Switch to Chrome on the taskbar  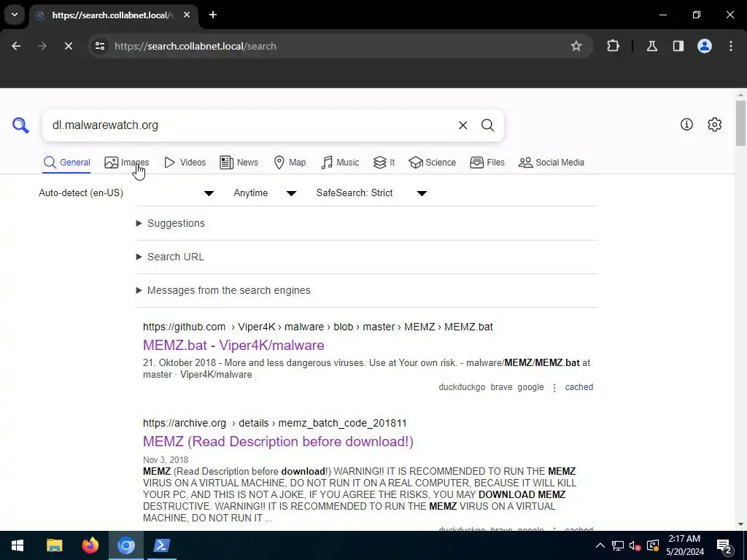click(x=126, y=545)
